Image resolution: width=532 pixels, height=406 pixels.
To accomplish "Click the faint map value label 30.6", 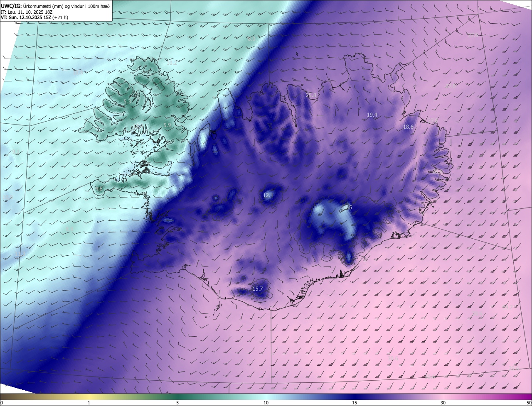I will coord(393,358).
